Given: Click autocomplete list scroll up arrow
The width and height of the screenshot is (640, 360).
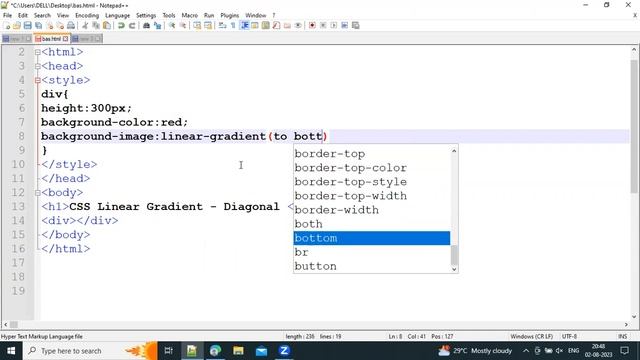Looking at the screenshot, I should (x=454, y=151).
